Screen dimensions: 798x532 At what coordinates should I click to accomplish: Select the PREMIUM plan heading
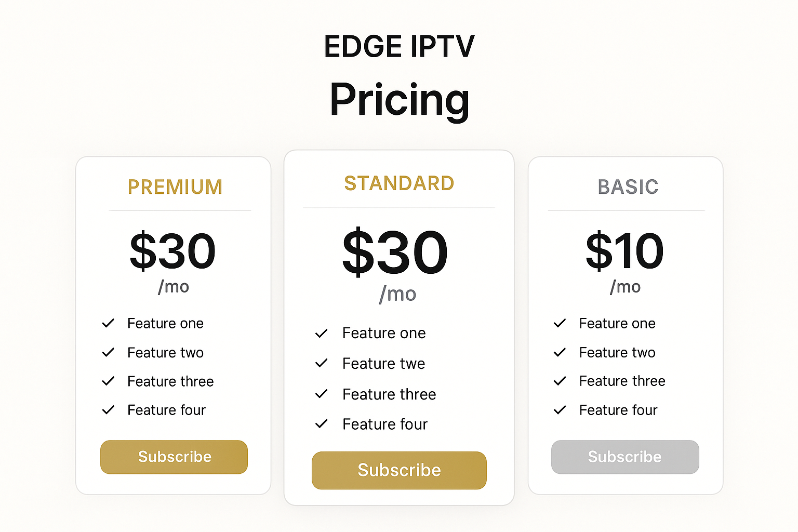175,187
